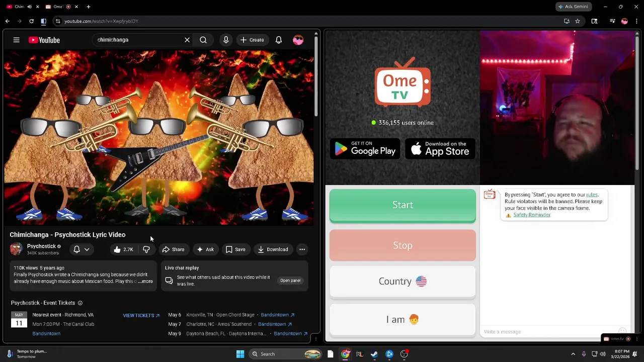Open the OmeTV Country selector

403,281
